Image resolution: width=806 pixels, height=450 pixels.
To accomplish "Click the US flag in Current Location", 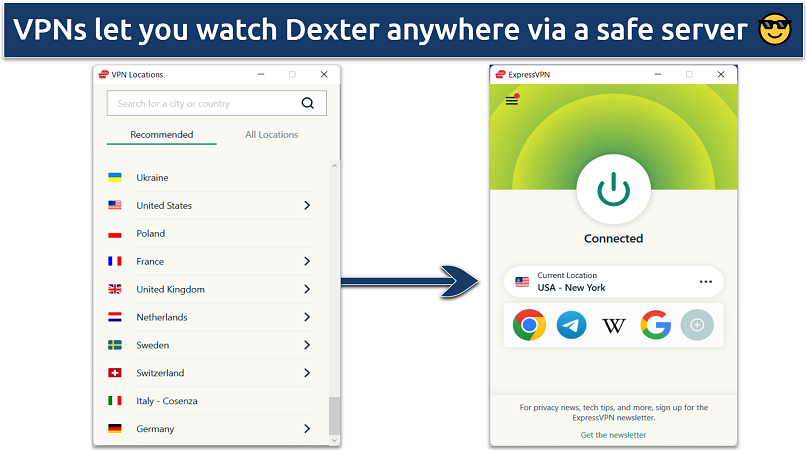I will pyautogui.click(x=522, y=282).
